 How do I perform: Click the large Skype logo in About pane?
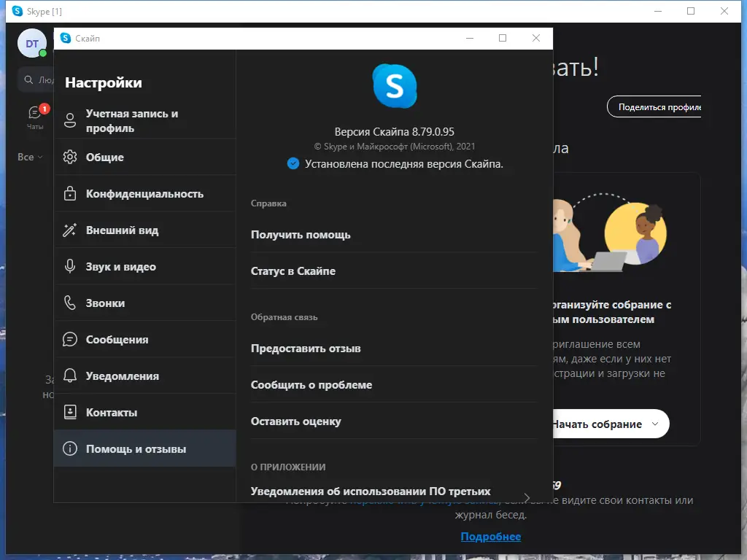[x=395, y=86]
